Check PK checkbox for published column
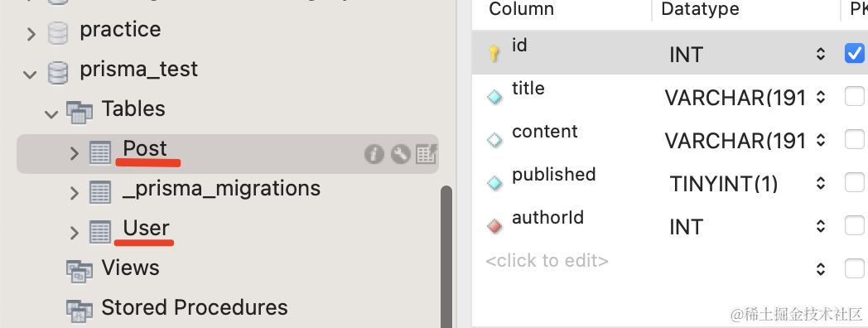Viewport: 868px width, 328px height. [x=854, y=182]
